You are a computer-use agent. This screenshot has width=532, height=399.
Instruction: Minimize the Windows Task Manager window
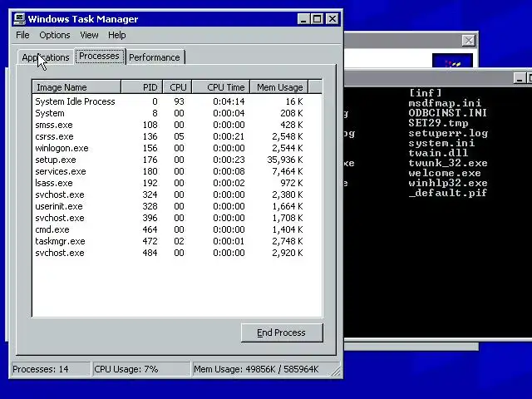(303, 19)
